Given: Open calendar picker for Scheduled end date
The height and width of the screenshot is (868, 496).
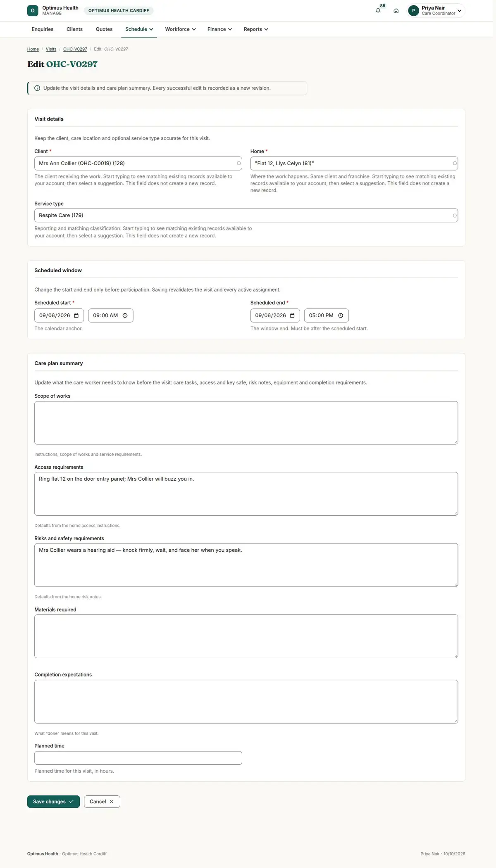Looking at the screenshot, I should [x=292, y=315].
